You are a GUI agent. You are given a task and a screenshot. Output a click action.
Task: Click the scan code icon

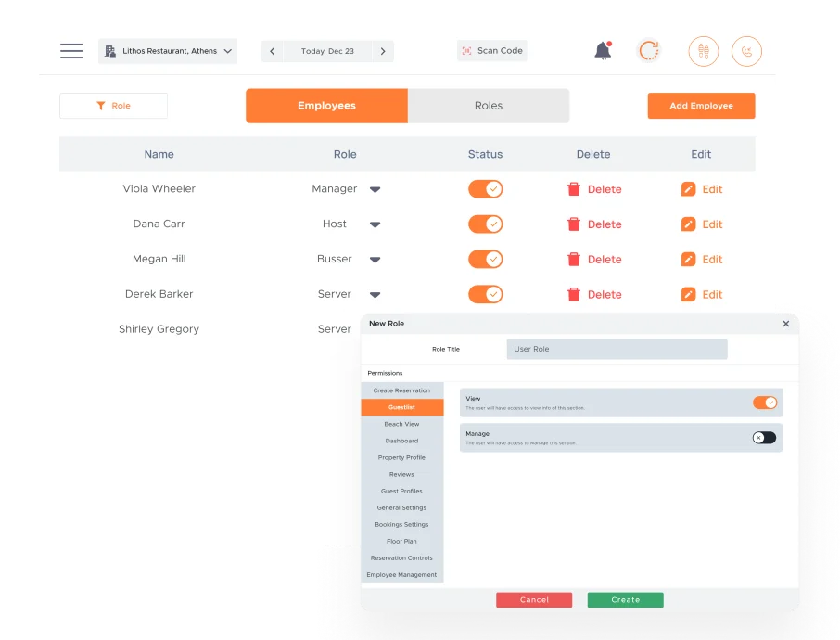pos(466,50)
